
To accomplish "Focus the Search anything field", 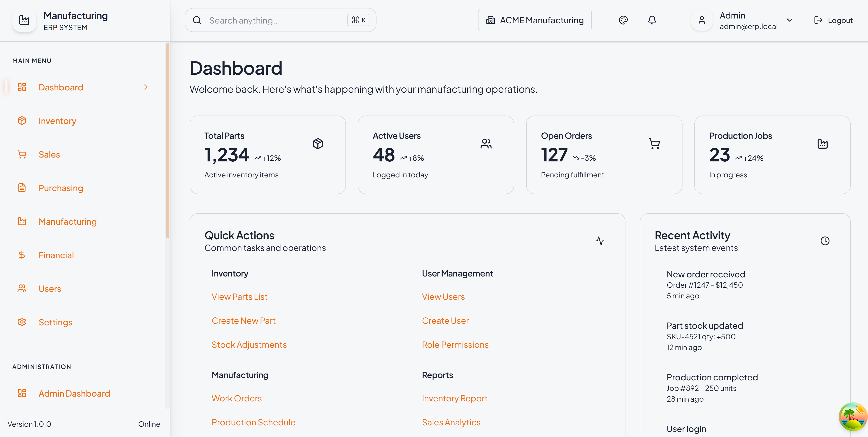I will point(276,20).
